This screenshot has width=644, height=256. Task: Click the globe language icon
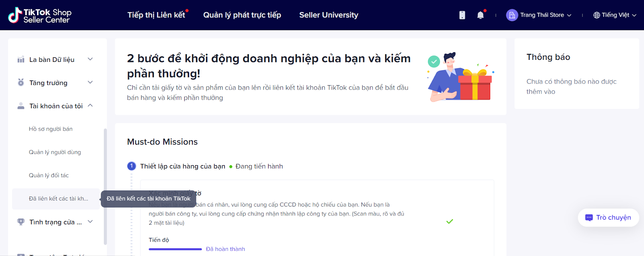click(x=597, y=15)
